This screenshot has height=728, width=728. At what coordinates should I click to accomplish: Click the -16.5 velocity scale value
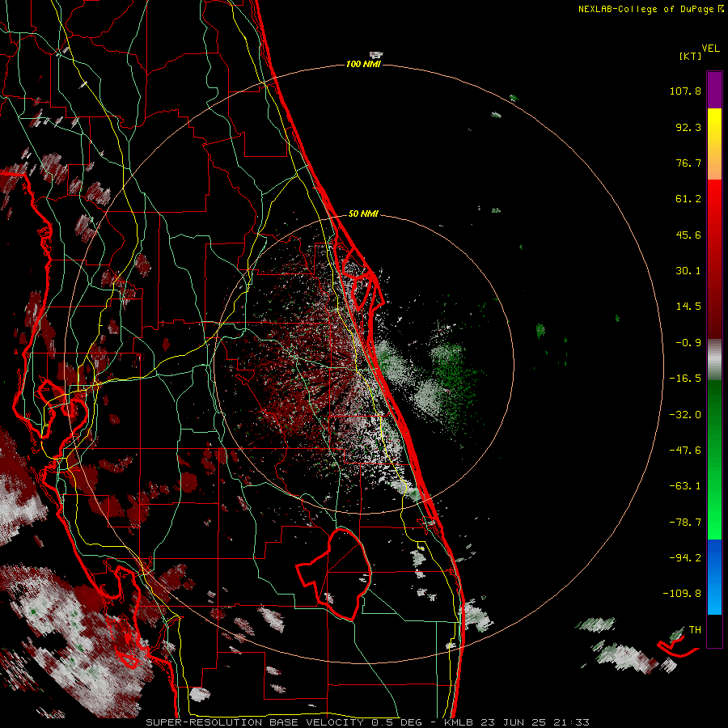click(685, 379)
